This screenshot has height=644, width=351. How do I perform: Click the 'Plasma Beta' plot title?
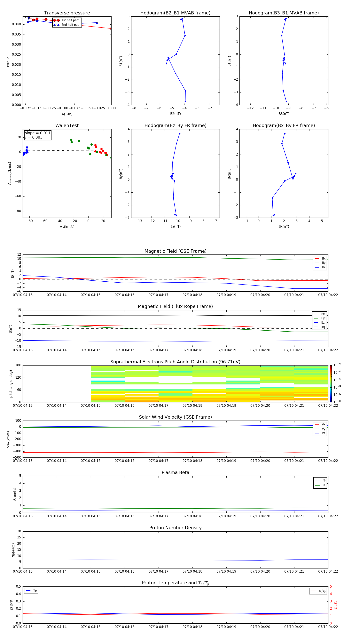175,472
